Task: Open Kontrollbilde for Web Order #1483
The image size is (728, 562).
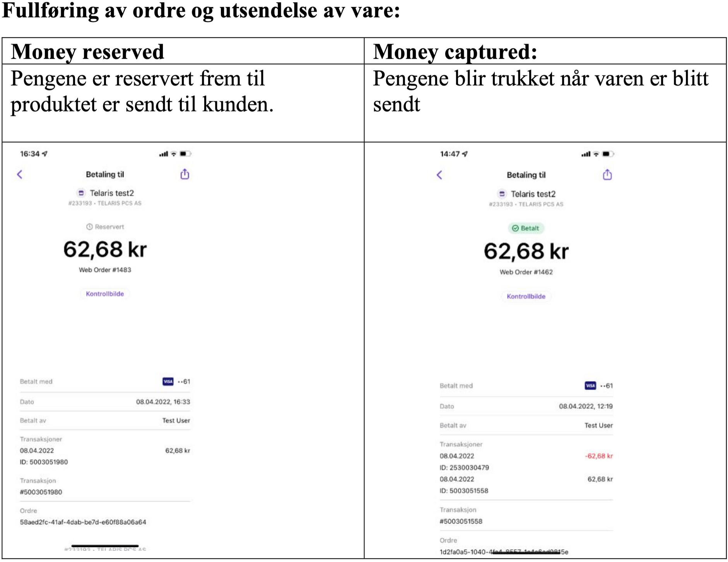Action: point(105,294)
